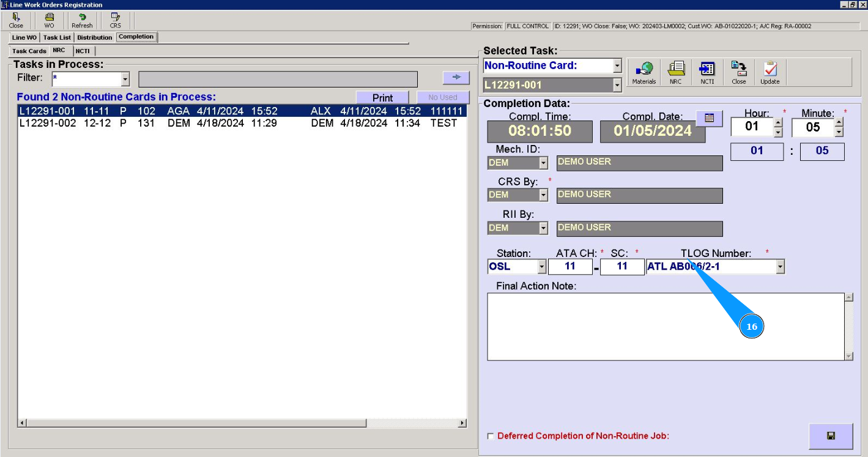The image size is (868, 457).
Task: Click the Close toolbar icon at top-left
Action: 16,20
